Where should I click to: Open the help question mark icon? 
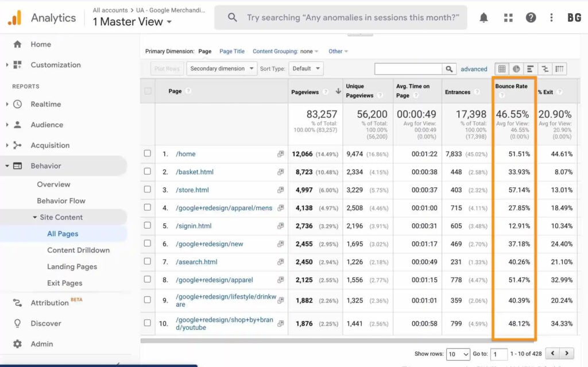531,18
